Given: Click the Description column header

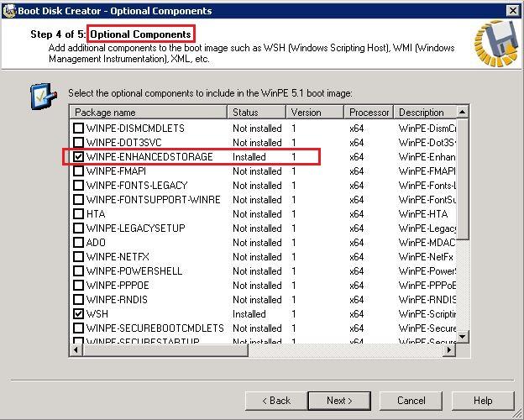Looking at the screenshot, I should [x=427, y=112].
